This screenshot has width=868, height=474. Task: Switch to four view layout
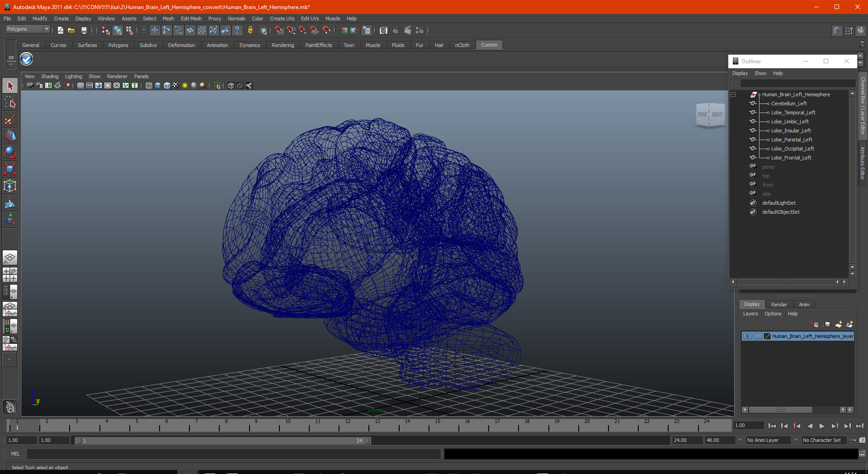click(10, 275)
